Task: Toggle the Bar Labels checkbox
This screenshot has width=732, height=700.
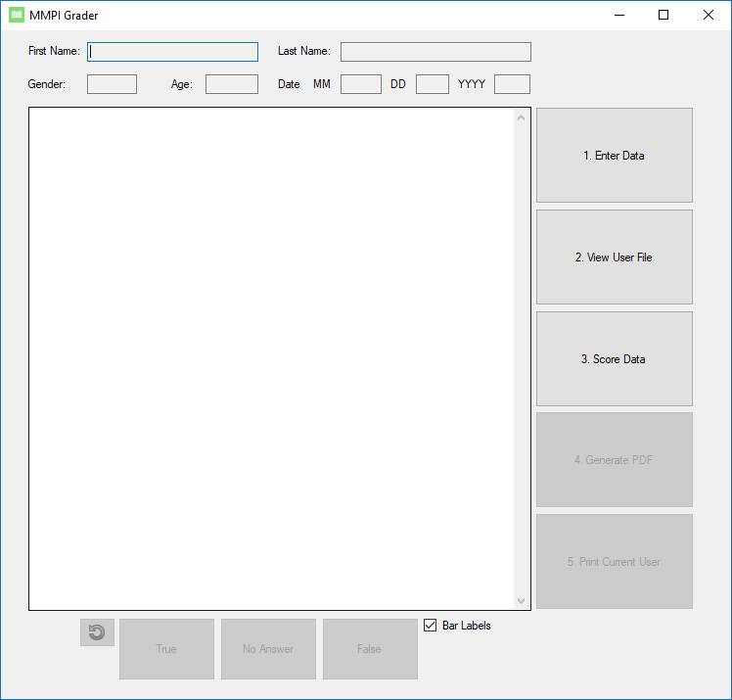Action: tap(430, 625)
